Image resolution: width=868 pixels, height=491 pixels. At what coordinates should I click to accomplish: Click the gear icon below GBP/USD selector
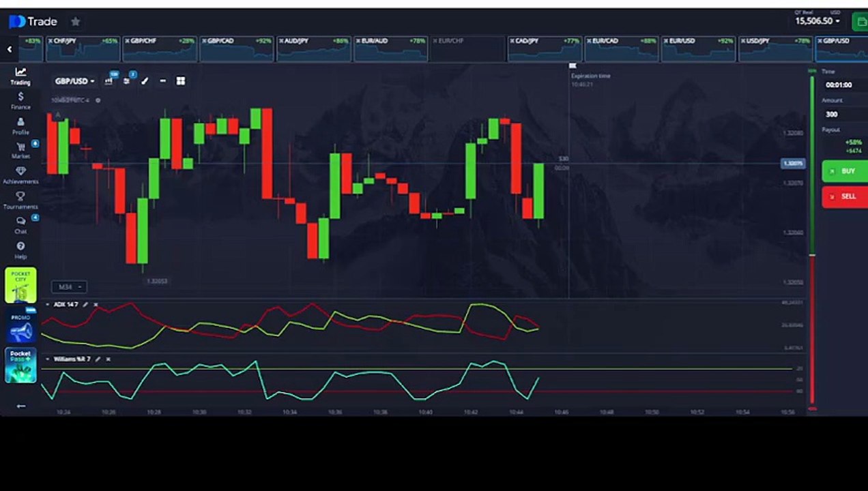coord(98,100)
